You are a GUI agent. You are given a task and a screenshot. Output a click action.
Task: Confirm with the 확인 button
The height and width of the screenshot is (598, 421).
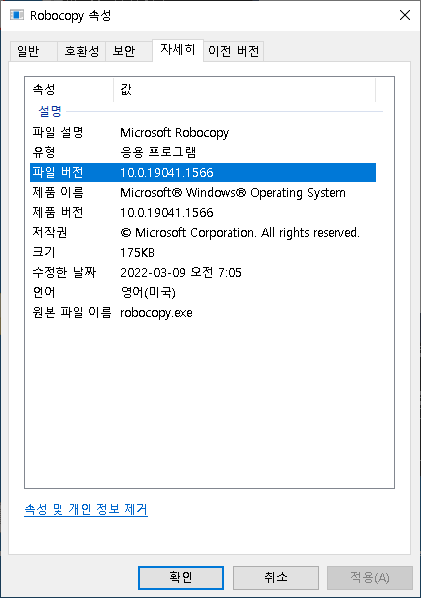click(181, 577)
